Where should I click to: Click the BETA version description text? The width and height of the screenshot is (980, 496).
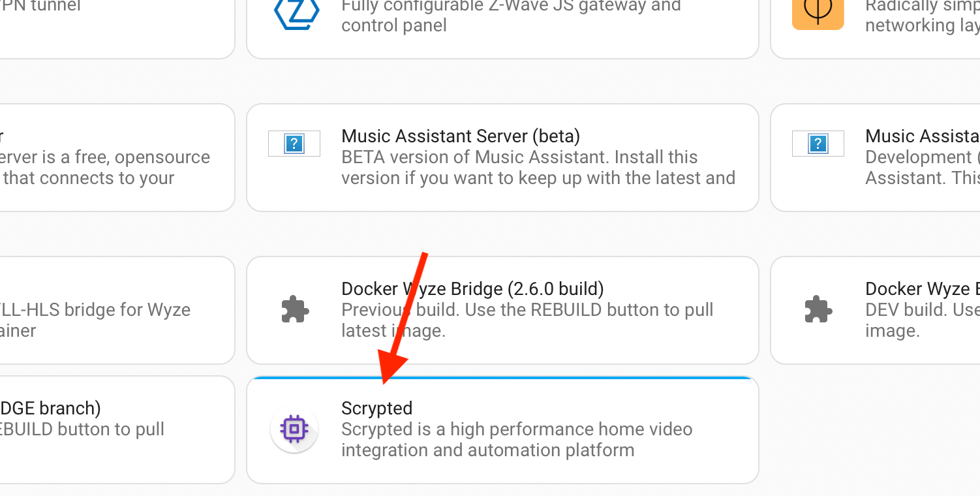[538, 168]
